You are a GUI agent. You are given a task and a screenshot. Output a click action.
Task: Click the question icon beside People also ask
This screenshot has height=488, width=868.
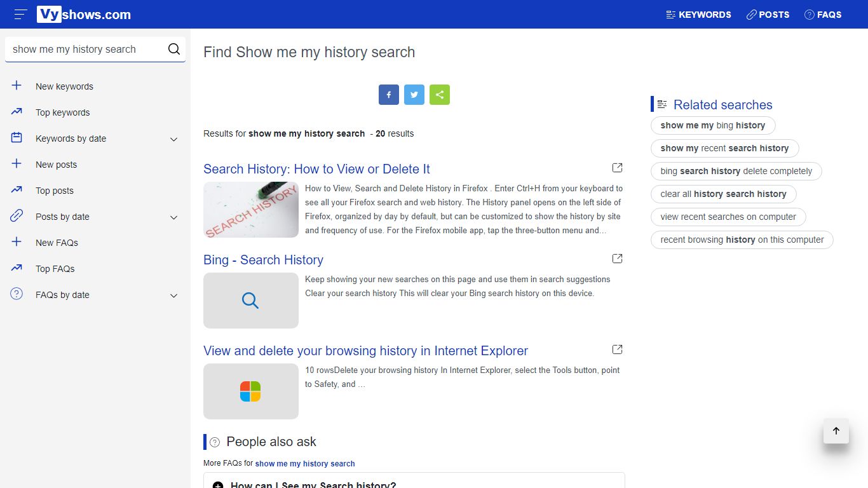tap(215, 442)
